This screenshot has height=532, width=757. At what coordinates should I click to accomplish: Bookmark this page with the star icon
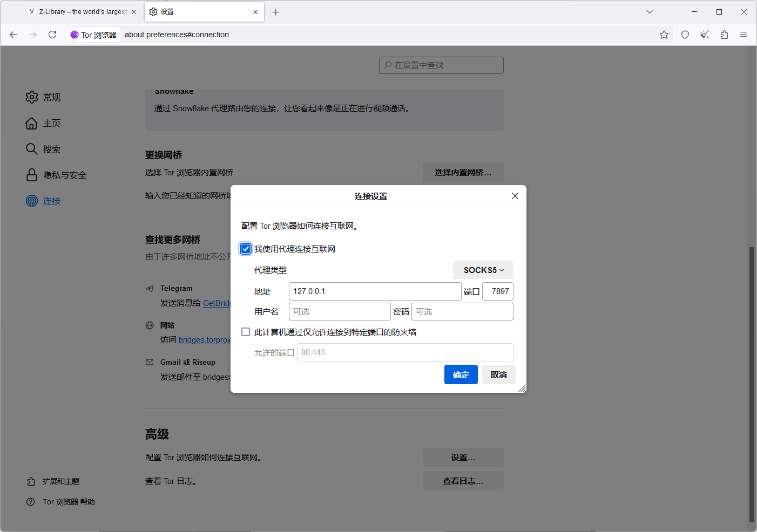664,35
